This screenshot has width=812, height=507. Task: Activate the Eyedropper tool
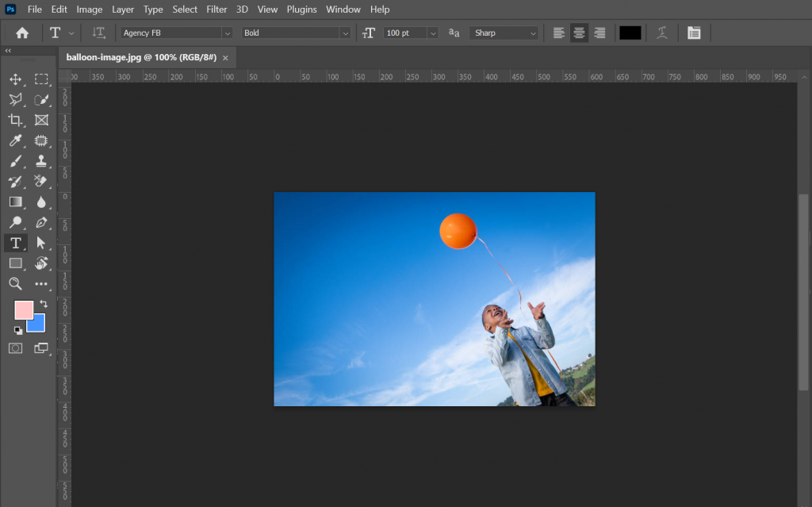tap(16, 140)
